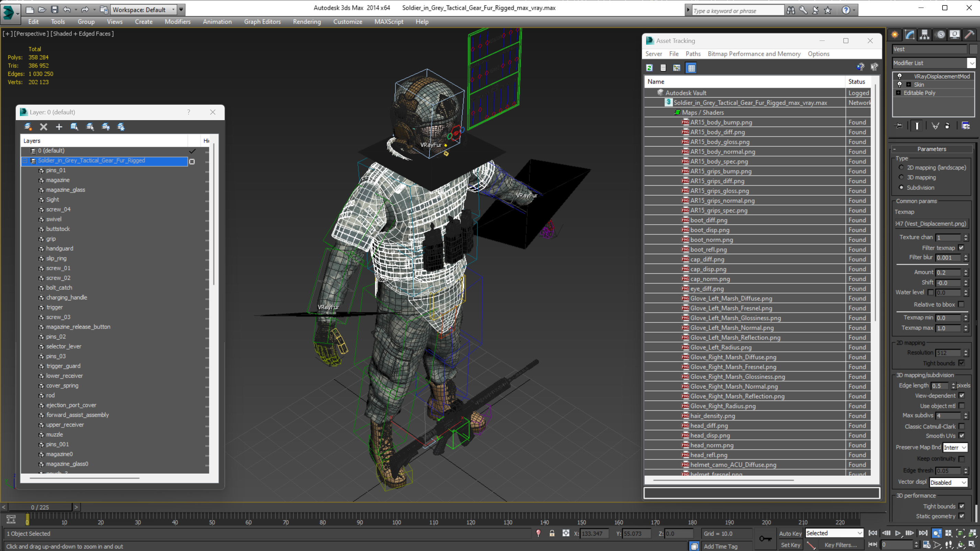The image size is (980, 551).
Task: Click Delete layer X icon in Layer dialog
Action: (x=44, y=127)
